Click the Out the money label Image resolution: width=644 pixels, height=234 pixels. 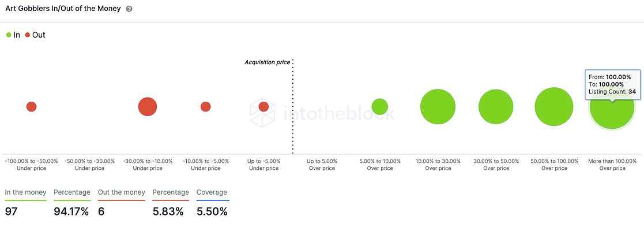point(122,192)
